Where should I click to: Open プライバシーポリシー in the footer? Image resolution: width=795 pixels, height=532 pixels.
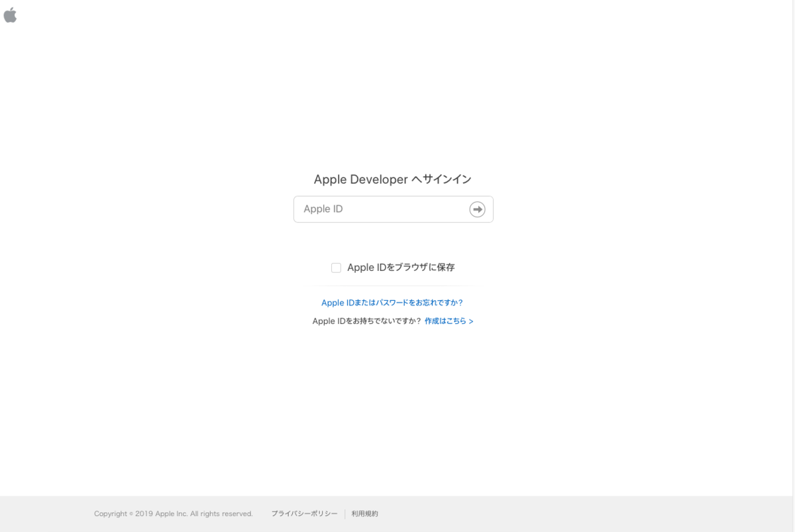click(x=304, y=513)
